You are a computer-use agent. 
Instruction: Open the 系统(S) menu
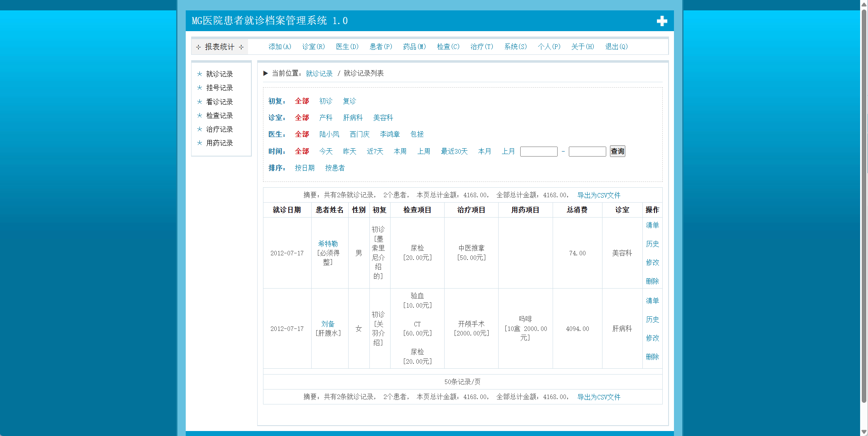515,47
